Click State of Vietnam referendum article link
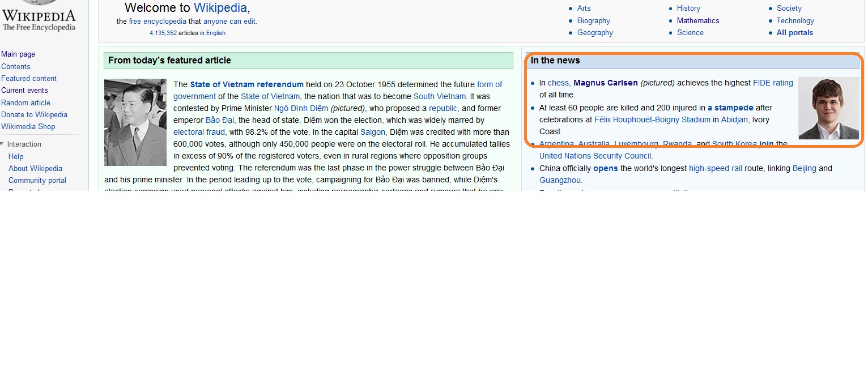868x380 pixels. 246,84
